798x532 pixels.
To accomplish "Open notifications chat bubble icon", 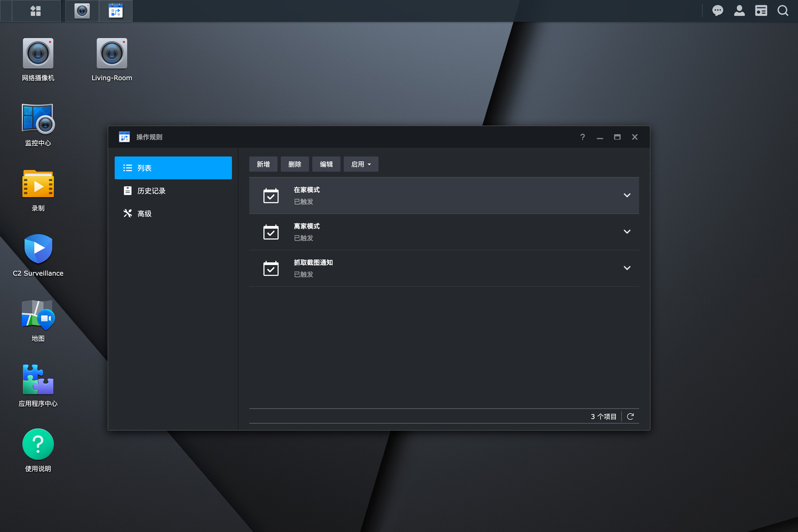I will [x=717, y=10].
